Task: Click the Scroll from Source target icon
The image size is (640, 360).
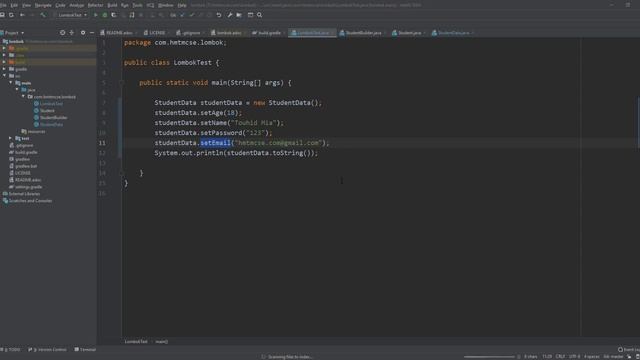Action: pos(62,33)
